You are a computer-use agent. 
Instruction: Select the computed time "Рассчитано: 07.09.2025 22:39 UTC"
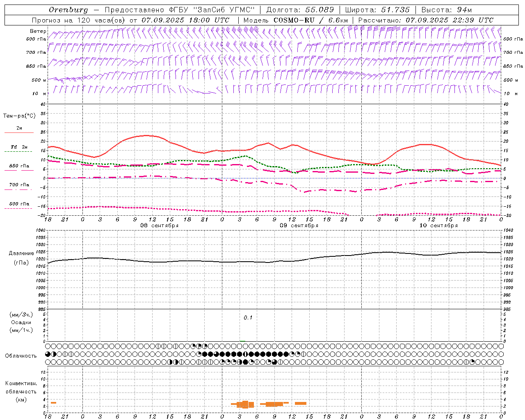pos(426,20)
